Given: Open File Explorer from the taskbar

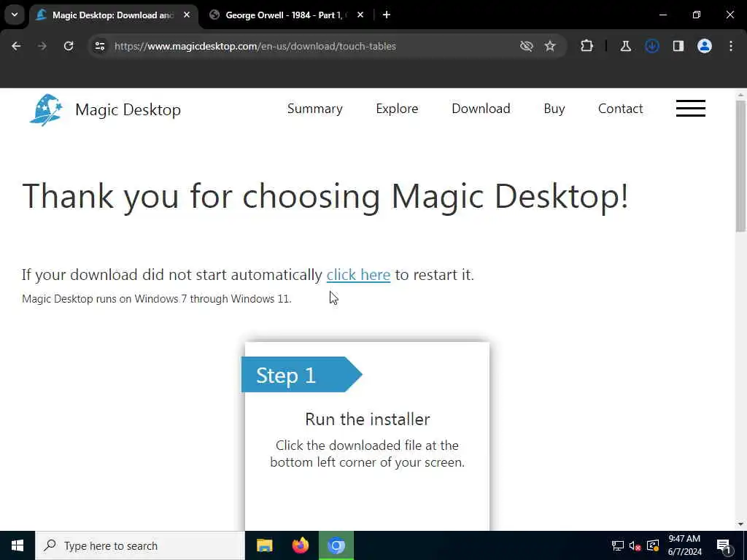Looking at the screenshot, I should [264, 545].
